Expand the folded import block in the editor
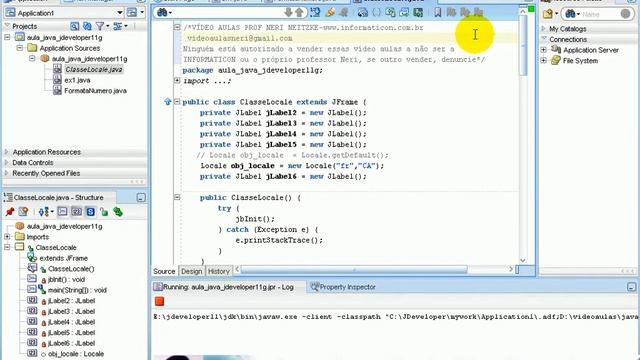This screenshot has width=640, height=360. [x=177, y=80]
